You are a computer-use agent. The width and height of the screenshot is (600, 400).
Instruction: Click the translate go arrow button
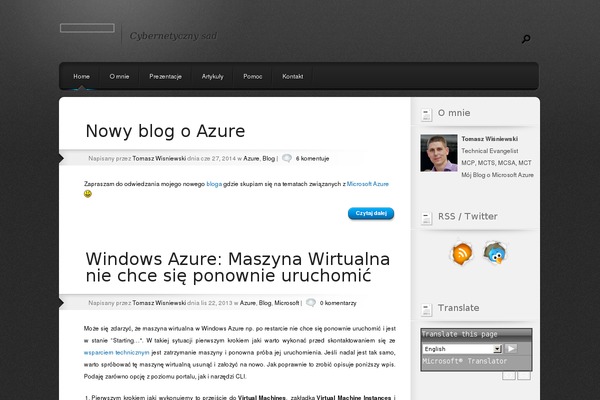click(x=511, y=349)
